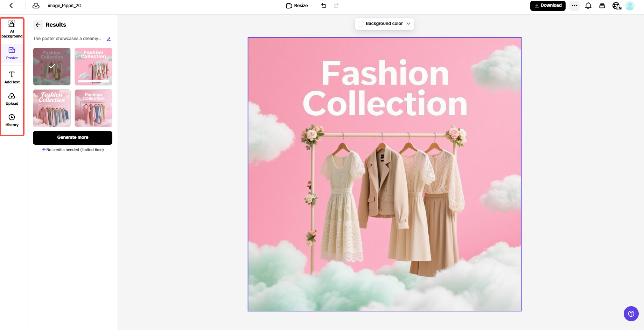Click the cloud save status icon
This screenshot has width=644, height=330.
pos(36,6)
